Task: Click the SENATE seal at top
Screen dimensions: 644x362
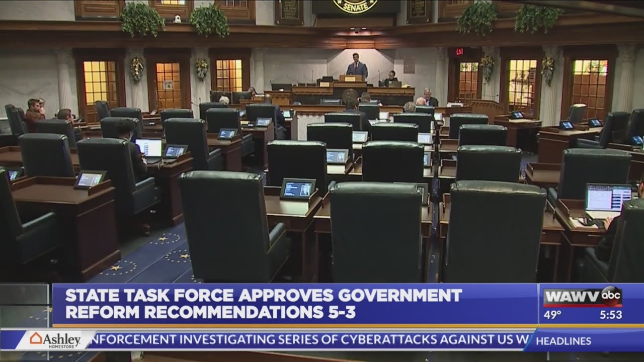Action: [x=355, y=5]
